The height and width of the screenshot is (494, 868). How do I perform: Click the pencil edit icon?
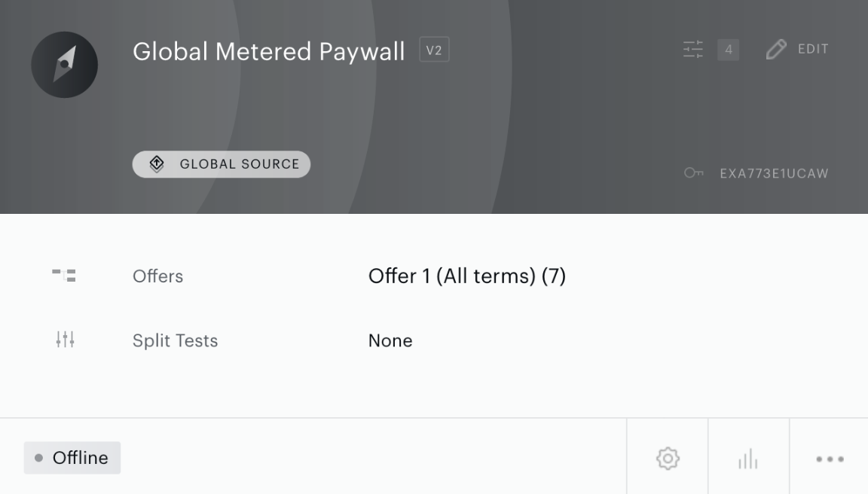776,49
